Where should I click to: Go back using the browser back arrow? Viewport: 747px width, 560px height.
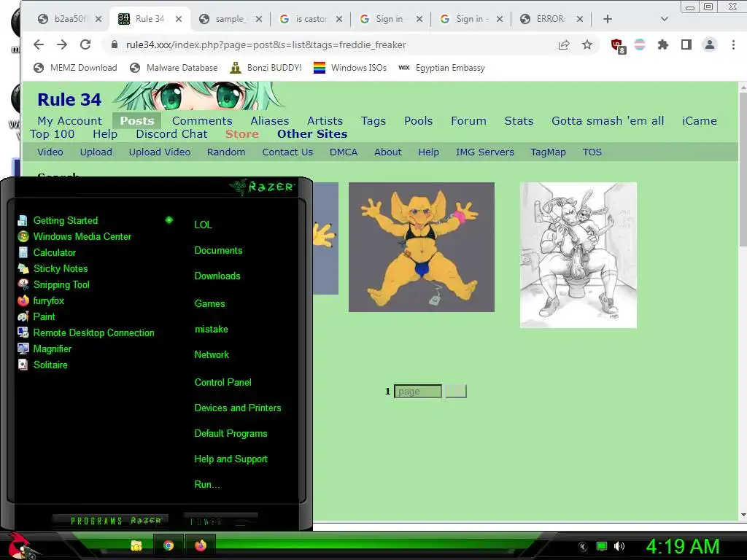[x=39, y=44]
